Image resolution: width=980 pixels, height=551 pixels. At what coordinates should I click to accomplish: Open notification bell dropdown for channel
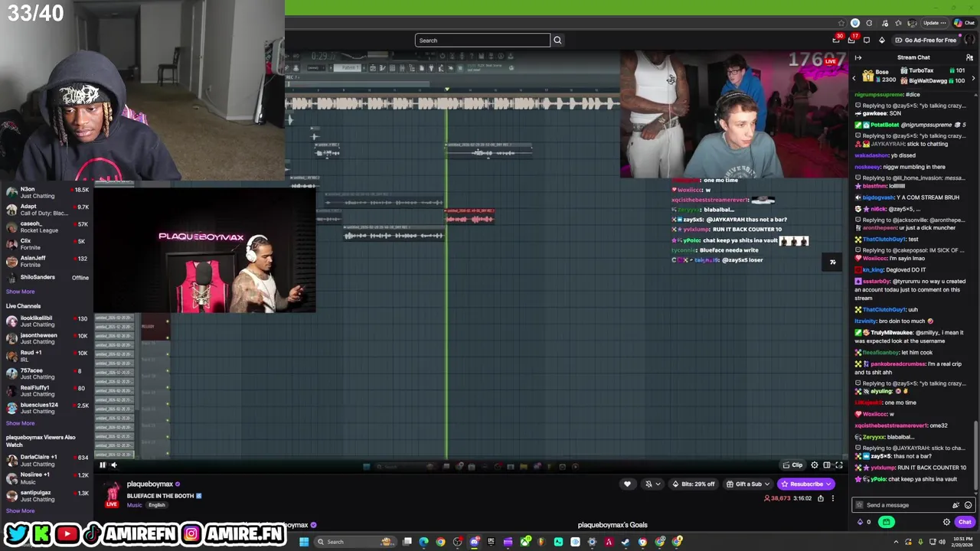(652, 484)
